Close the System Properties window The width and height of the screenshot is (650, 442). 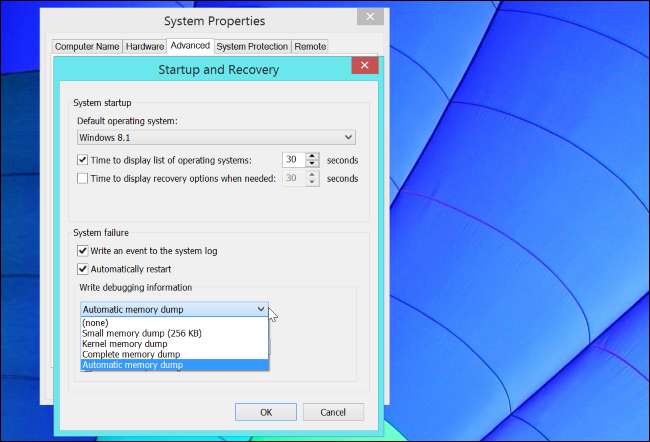(370, 18)
